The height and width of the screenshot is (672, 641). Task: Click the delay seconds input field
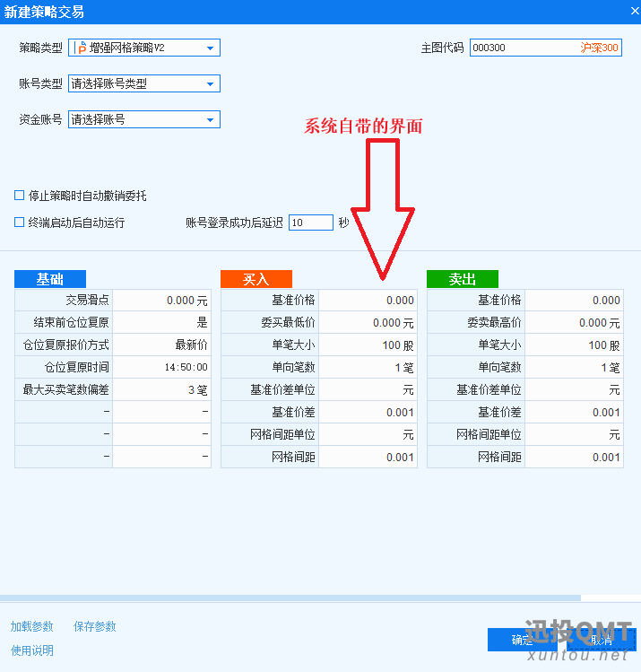311,223
